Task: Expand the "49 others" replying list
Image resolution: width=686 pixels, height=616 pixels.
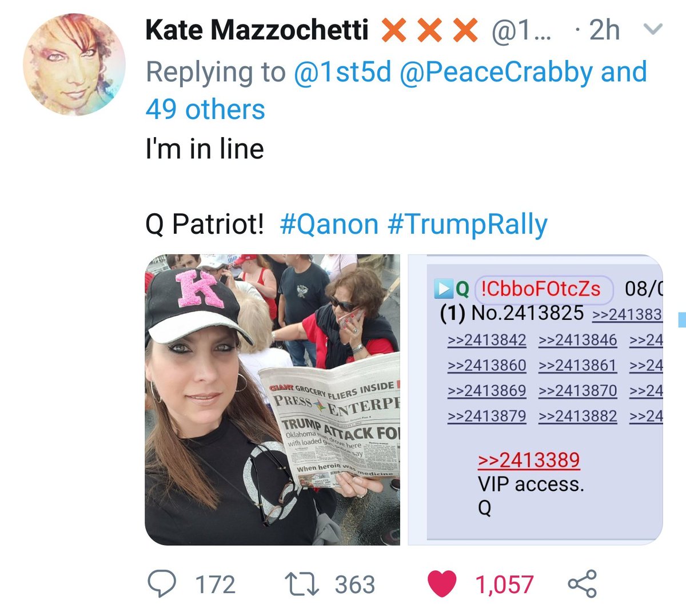Action: coord(205,109)
